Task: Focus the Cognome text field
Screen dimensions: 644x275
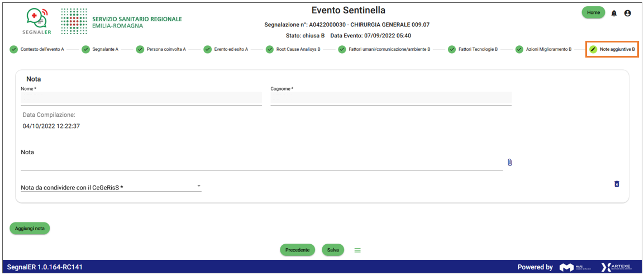Action: click(390, 99)
